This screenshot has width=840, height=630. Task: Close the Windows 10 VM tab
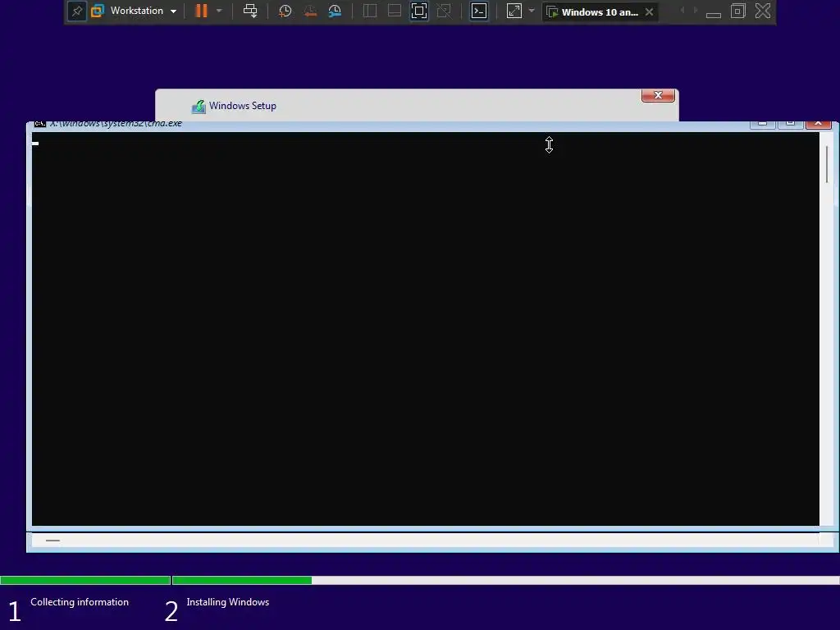tap(650, 11)
